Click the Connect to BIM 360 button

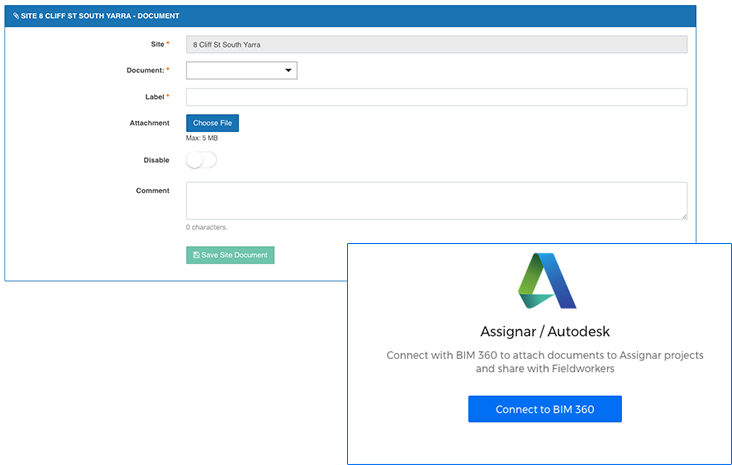pyautogui.click(x=545, y=409)
